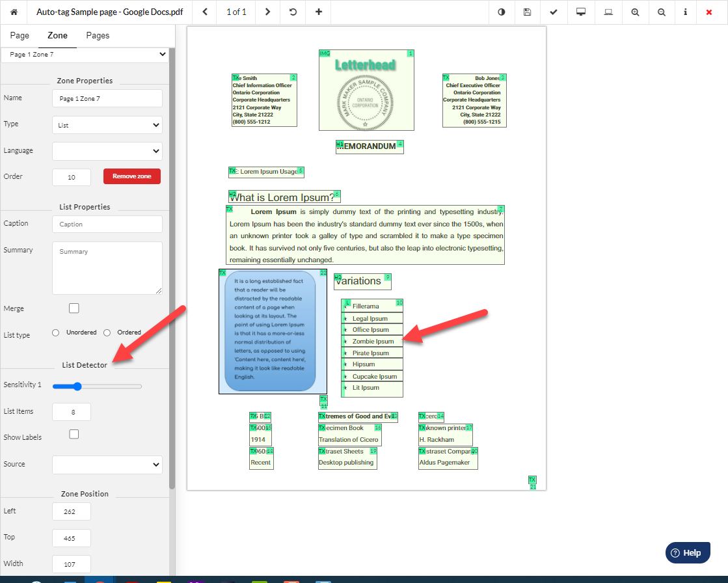The image size is (728, 583).
Task: Enable the Merge checkbox
Action: [74, 308]
